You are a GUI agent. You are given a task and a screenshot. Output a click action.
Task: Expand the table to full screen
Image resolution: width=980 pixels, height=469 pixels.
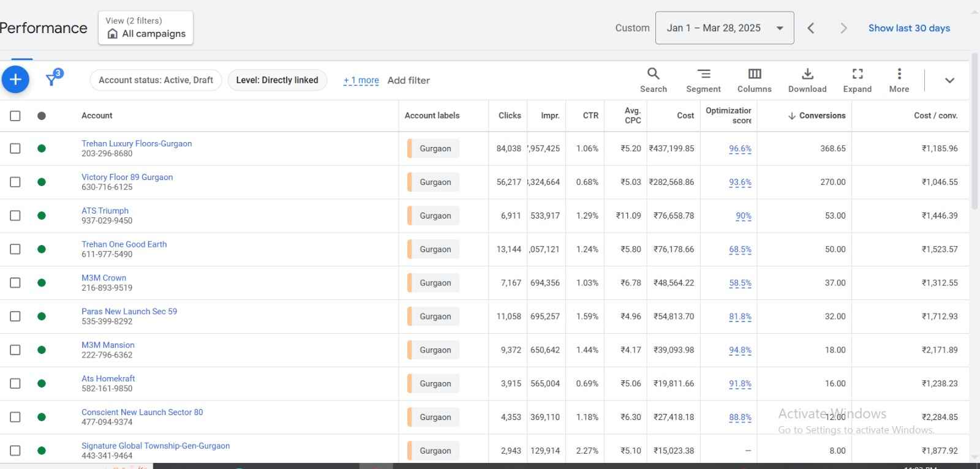pyautogui.click(x=857, y=80)
